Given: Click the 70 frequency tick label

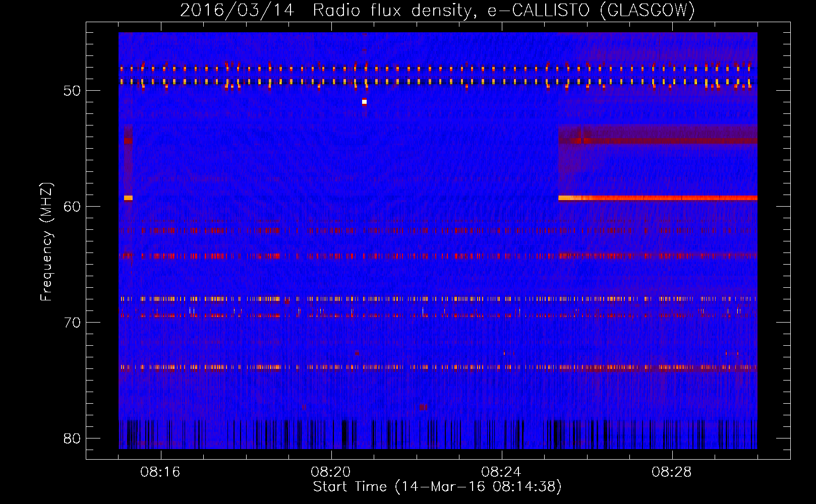Looking at the screenshot, I should click(72, 323).
